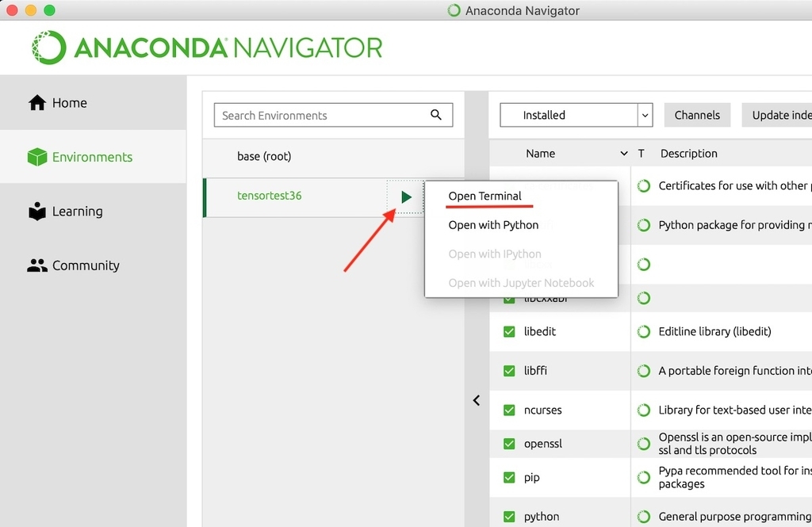
Task: Click the Editline library (libedit) description
Action: [714, 331]
